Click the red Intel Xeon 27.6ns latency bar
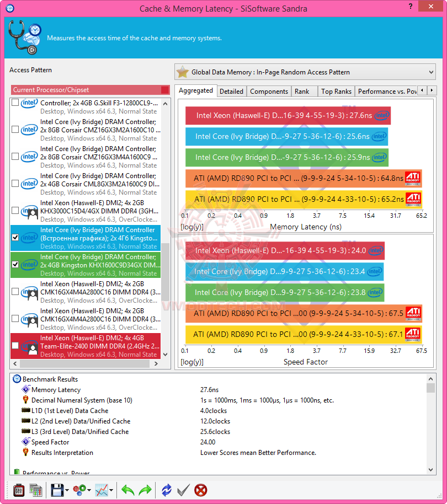The height and width of the screenshot is (504, 447). (288, 115)
